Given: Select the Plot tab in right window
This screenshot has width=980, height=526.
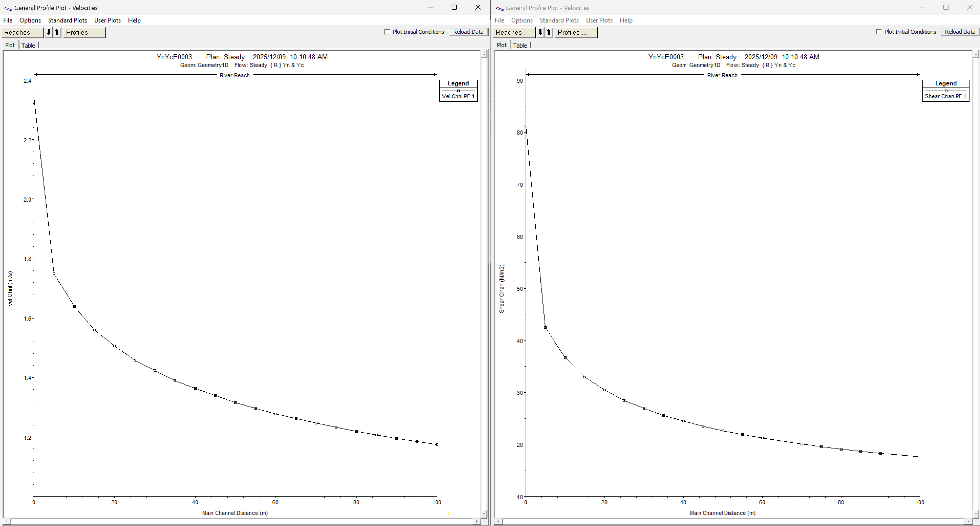Looking at the screenshot, I should click(502, 45).
